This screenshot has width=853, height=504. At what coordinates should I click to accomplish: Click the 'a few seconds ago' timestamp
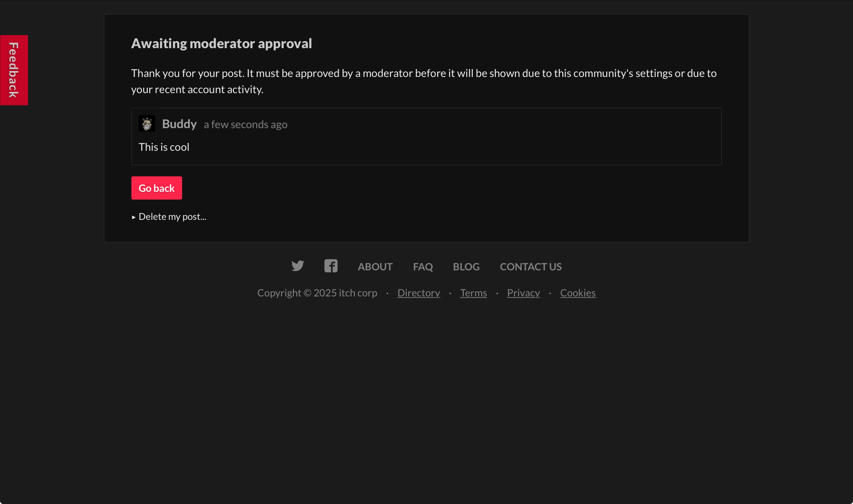click(245, 125)
